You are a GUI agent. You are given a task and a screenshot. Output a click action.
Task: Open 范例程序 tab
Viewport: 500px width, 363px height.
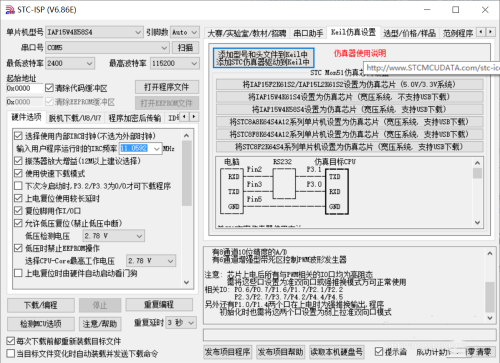[458, 33]
